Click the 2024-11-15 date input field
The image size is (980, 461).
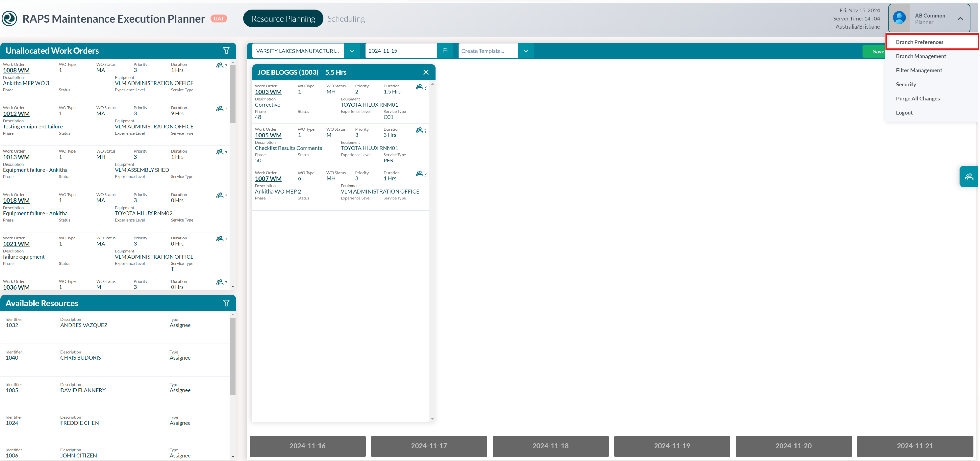tap(400, 51)
